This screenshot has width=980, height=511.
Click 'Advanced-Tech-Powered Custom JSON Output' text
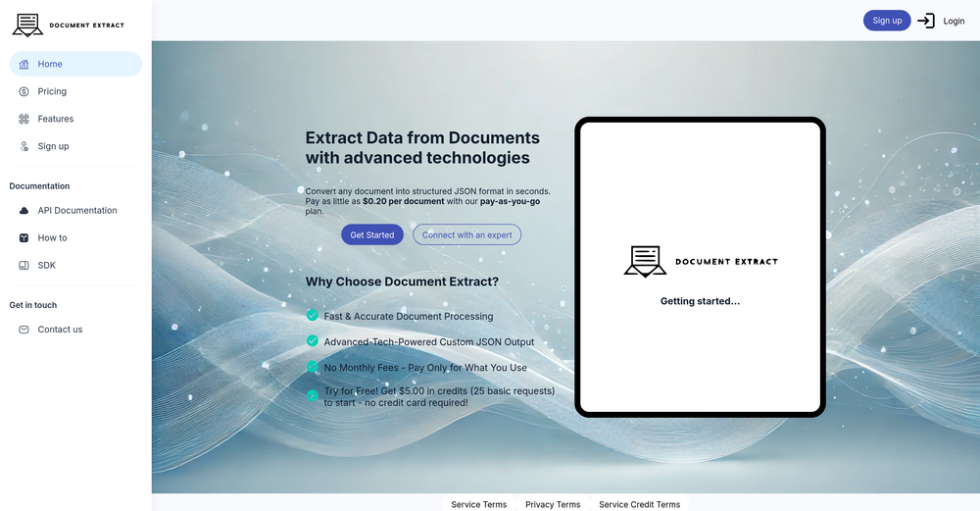[429, 342]
